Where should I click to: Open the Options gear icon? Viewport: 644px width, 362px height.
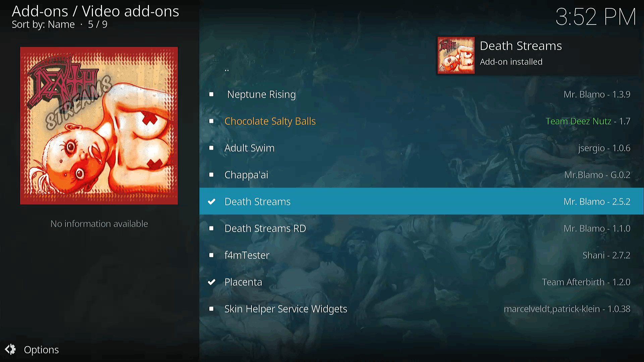click(10, 349)
